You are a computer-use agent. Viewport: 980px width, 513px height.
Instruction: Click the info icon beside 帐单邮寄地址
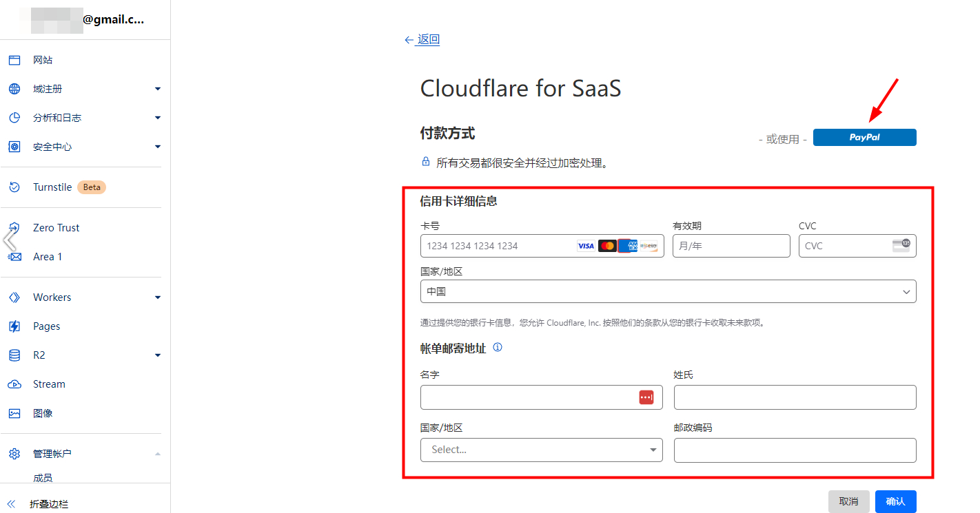pyautogui.click(x=498, y=348)
